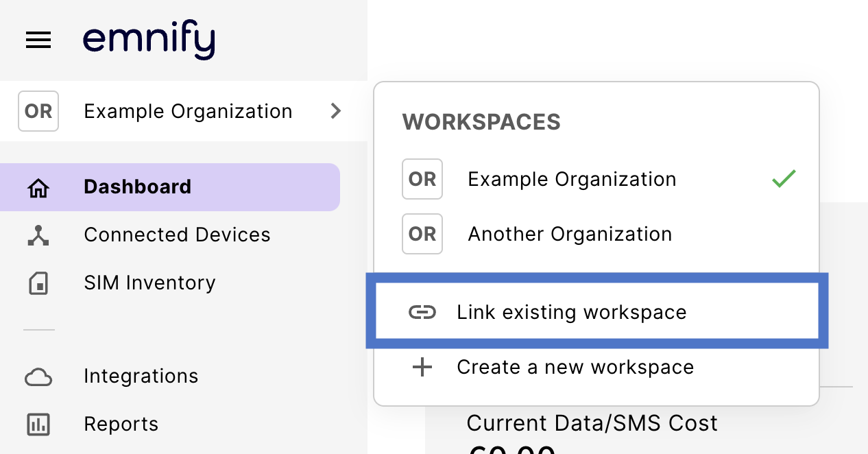This screenshot has width=868, height=454.
Task: Click the SIM Inventory card icon
Action: [x=38, y=283]
